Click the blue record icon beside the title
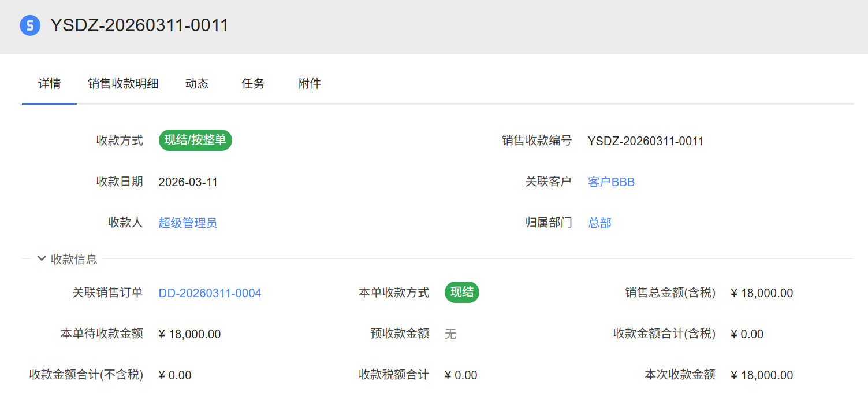 (x=30, y=26)
